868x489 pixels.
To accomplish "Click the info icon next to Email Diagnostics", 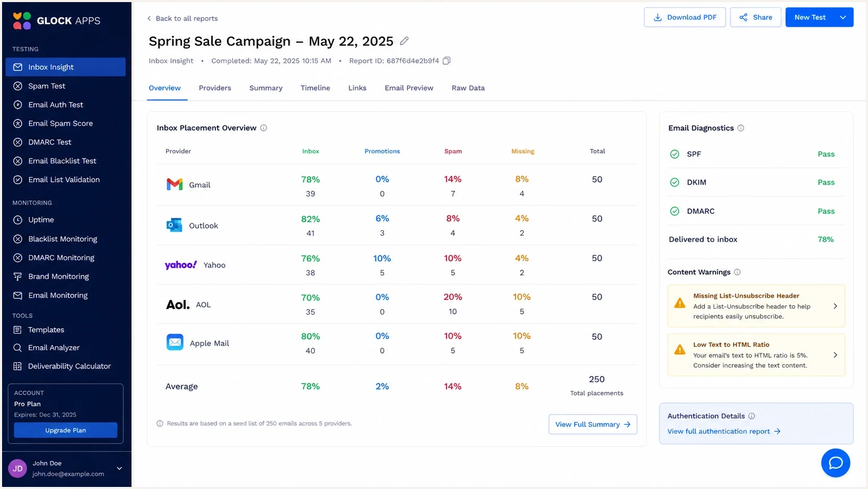I will [x=741, y=128].
